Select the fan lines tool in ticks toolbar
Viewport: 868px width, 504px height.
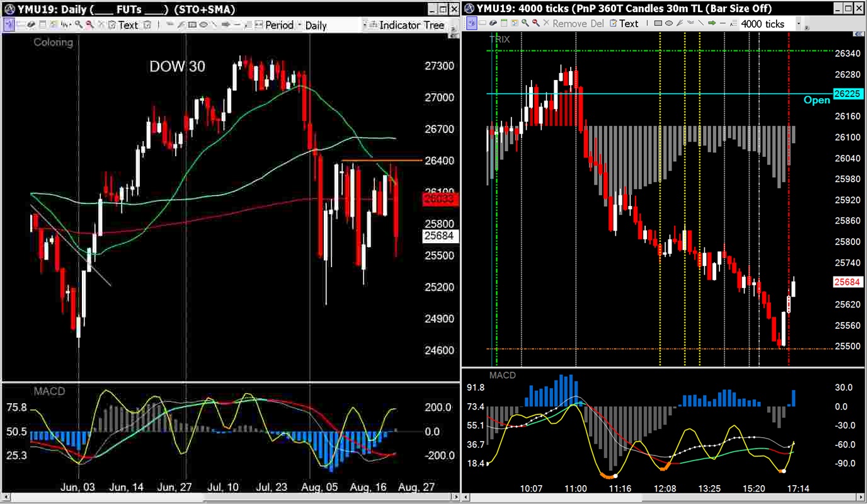pyautogui.click(x=680, y=24)
